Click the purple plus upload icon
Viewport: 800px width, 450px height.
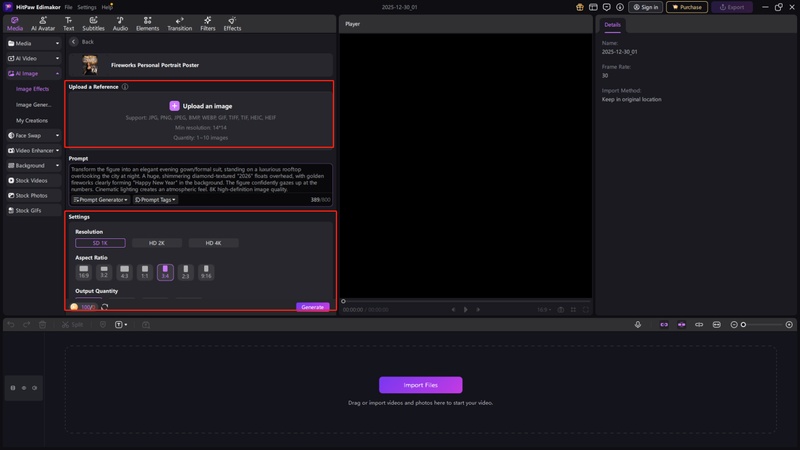coord(174,105)
